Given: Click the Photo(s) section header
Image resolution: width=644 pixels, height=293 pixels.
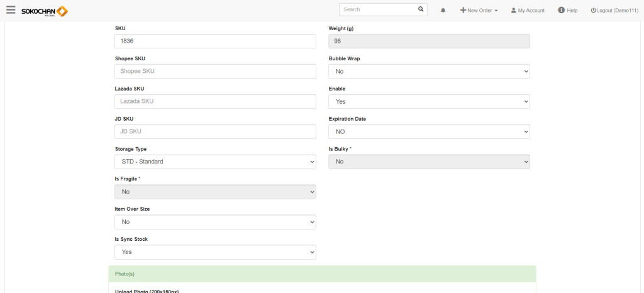Looking at the screenshot, I should coord(322,274).
